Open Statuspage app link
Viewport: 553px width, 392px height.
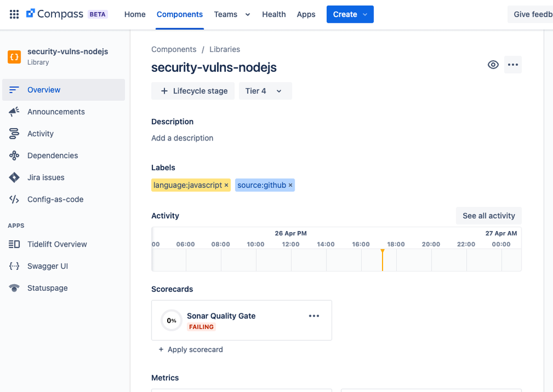tap(64, 288)
